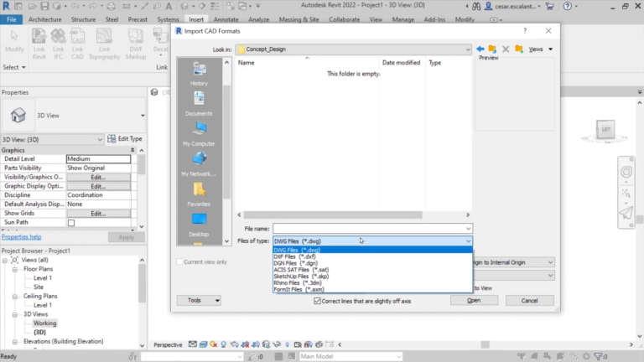Click the Link Topography tool
Screen dimensions: 644x362
[104, 44]
